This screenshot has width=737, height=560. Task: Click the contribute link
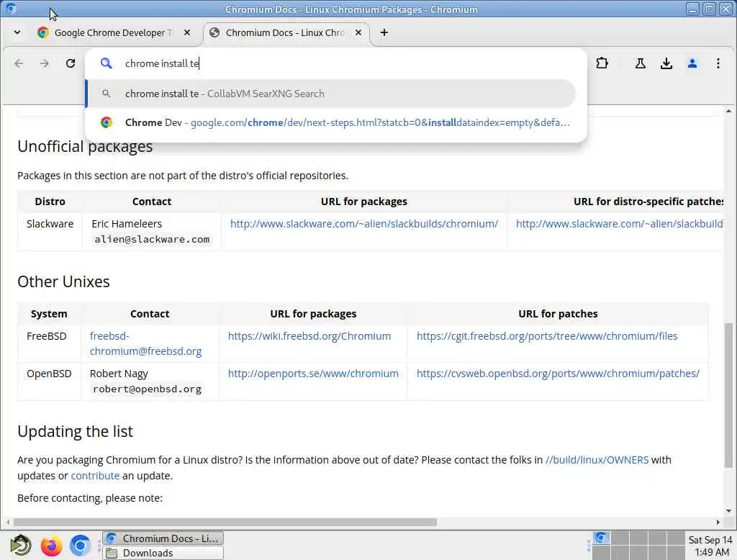point(95,476)
